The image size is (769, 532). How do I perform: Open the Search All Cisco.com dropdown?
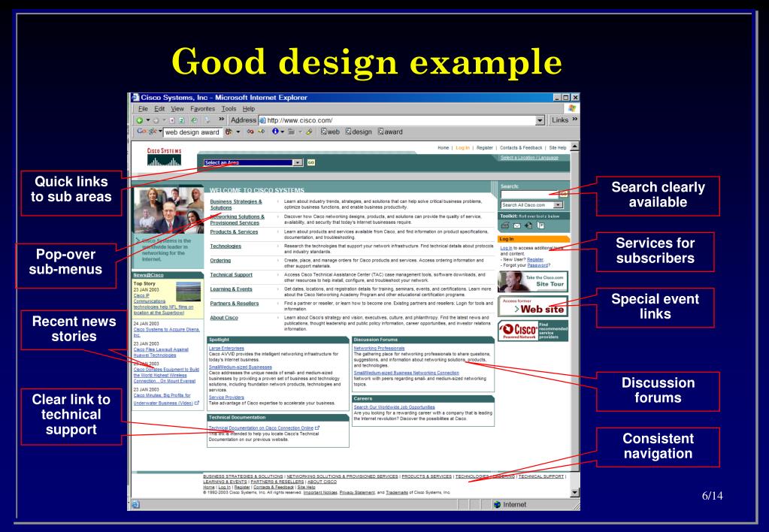(558, 205)
